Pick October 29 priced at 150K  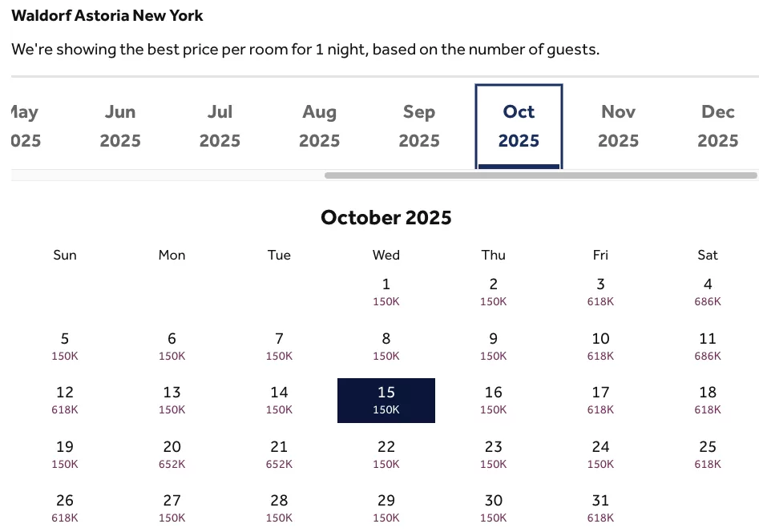(386, 508)
